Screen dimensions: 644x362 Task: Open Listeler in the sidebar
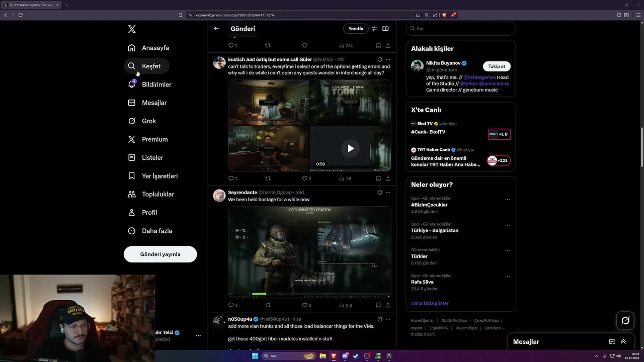point(145,157)
